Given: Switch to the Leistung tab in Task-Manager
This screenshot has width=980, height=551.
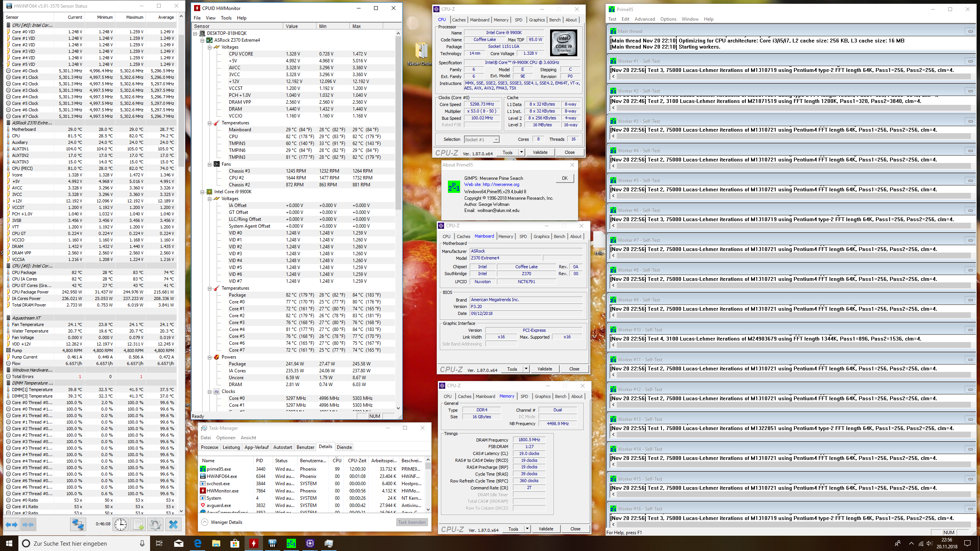Looking at the screenshot, I should [x=231, y=447].
